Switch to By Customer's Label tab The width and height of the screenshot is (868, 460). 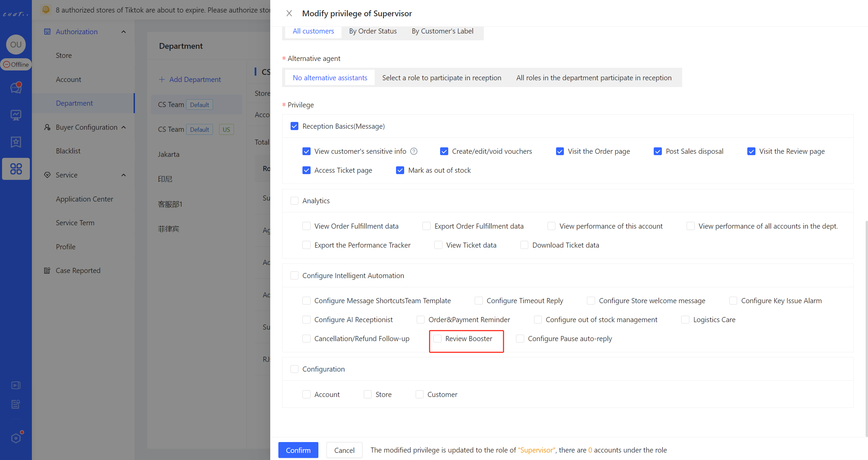click(x=442, y=31)
